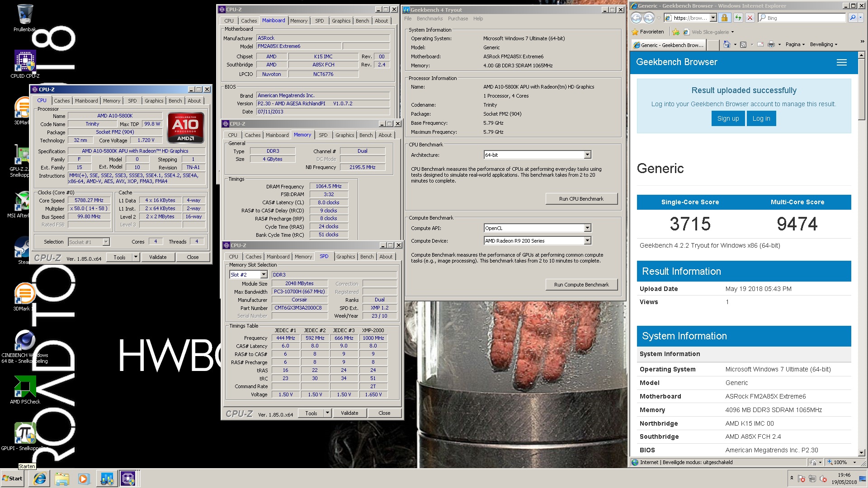Click the empty new tab button in IE
Image resolution: width=868 pixels, height=488 pixels.
click(713, 45)
